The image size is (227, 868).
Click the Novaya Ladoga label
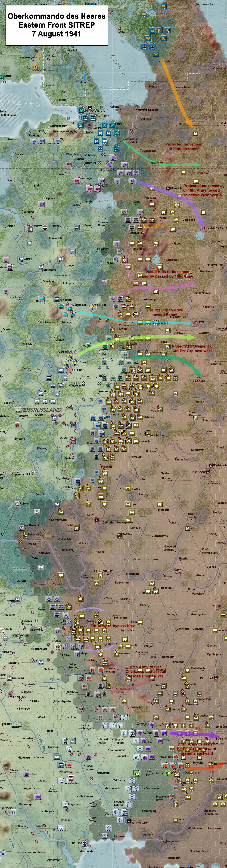147,109
